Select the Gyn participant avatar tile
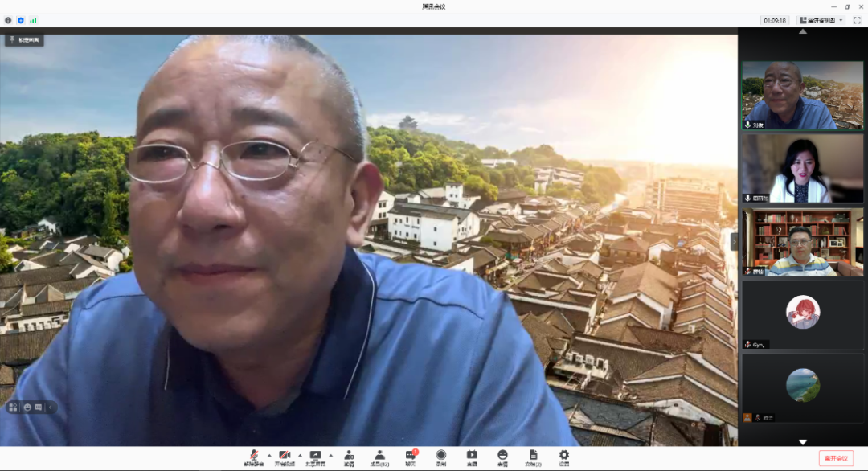This screenshot has width=868, height=471. coord(802,315)
